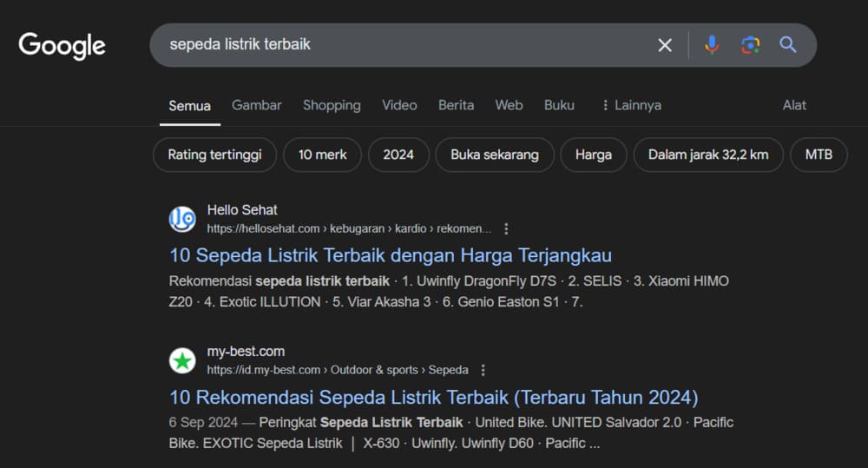
Task: Click the my-best.com green star favicon
Action: click(x=182, y=360)
